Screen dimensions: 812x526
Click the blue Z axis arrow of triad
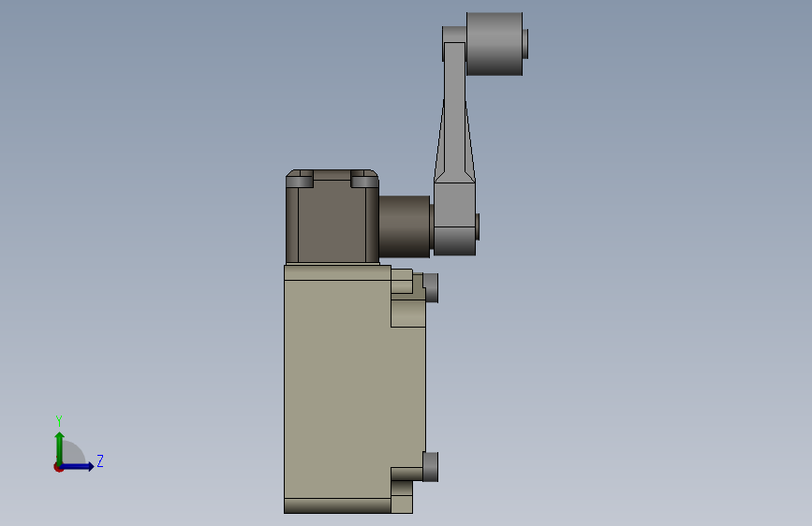(78, 466)
